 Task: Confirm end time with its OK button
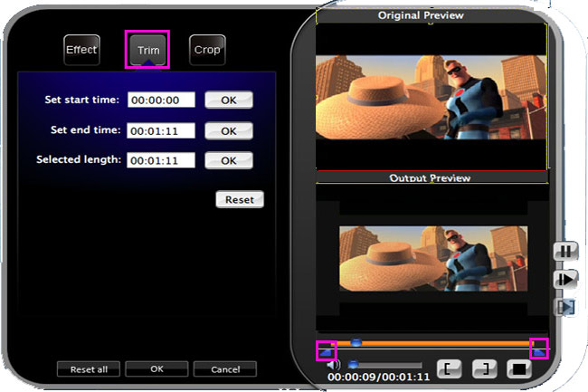229,131
